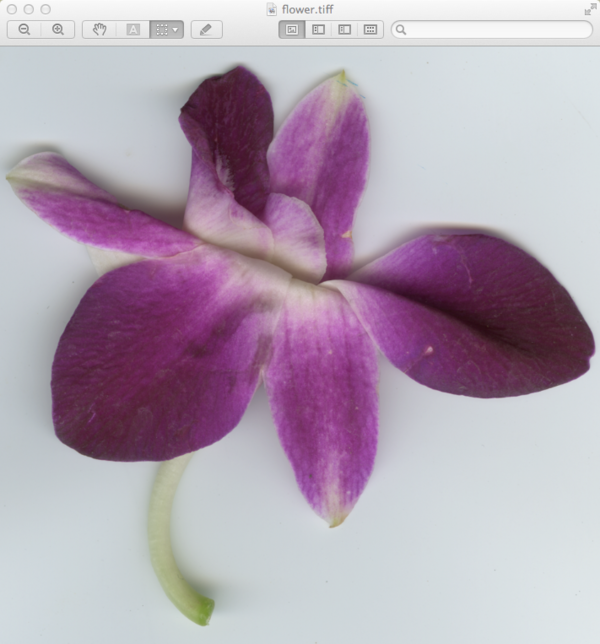Click the flower.tiff window title text

[307, 9]
